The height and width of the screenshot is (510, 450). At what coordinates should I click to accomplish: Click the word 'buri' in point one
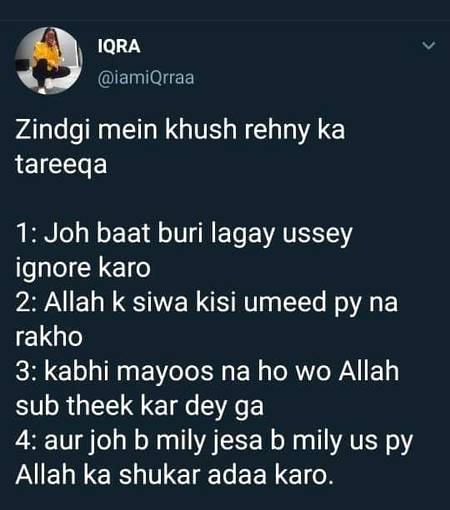180,234
